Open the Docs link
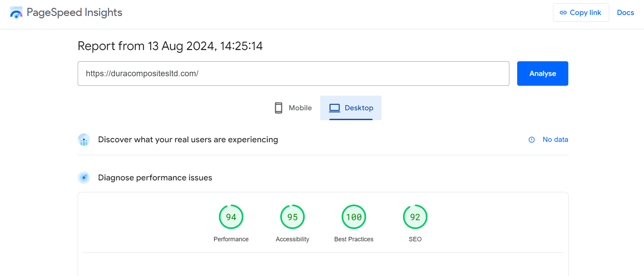 [626, 13]
